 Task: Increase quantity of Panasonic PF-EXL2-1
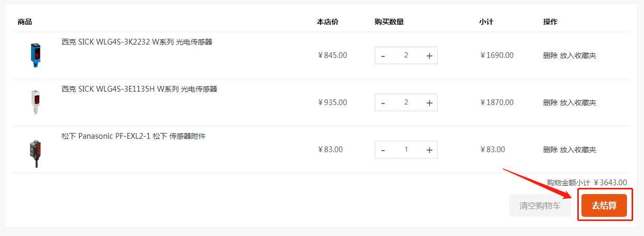(429, 150)
